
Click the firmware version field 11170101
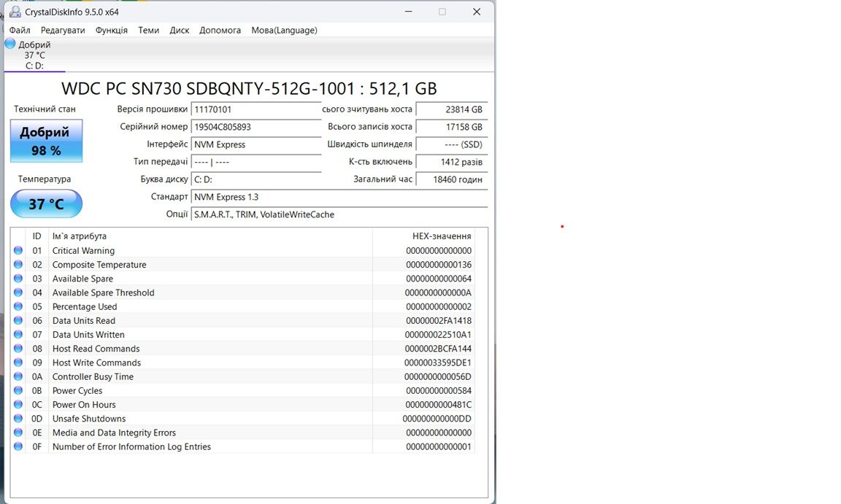click(x=256, y=109)
